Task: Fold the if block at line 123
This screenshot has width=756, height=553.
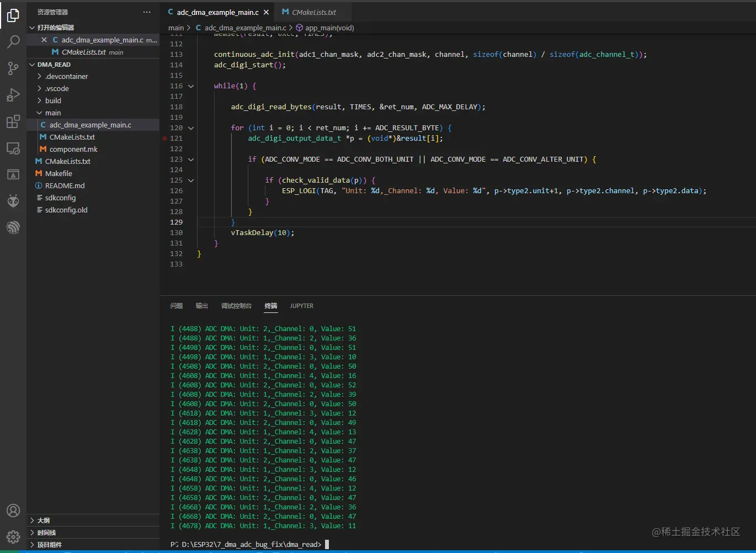Action: 191,159
